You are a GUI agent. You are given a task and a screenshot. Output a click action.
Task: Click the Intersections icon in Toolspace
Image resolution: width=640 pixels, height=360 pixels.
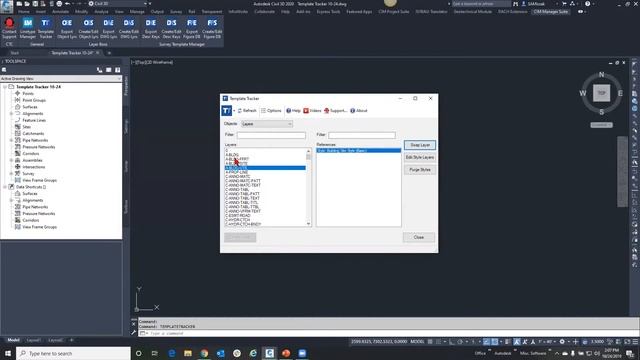coord(18,167)
